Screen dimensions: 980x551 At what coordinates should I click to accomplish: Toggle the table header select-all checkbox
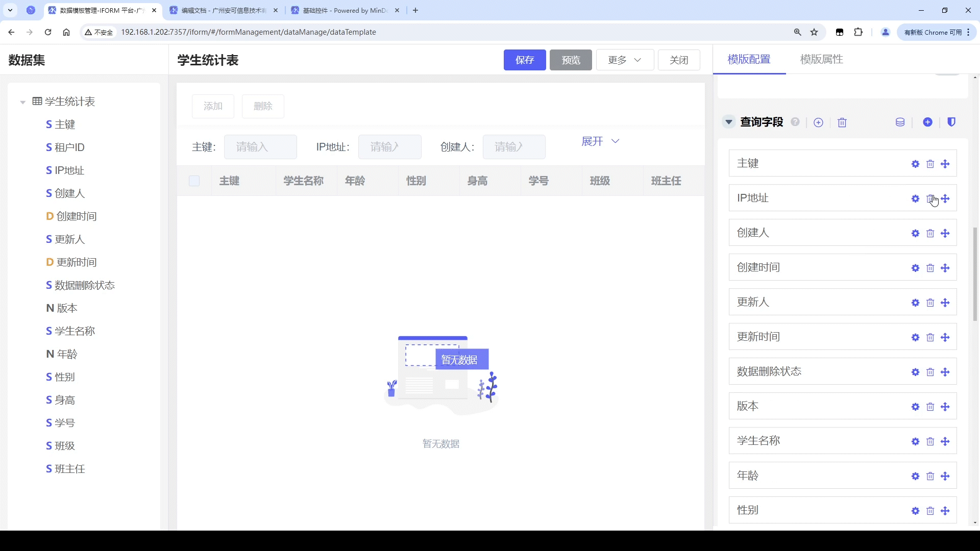(194, 181)
